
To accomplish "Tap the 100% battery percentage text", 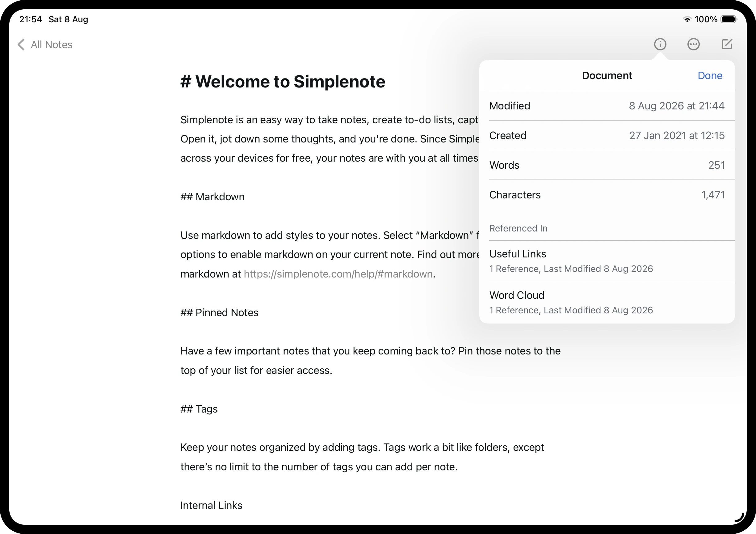I will 706,19.
